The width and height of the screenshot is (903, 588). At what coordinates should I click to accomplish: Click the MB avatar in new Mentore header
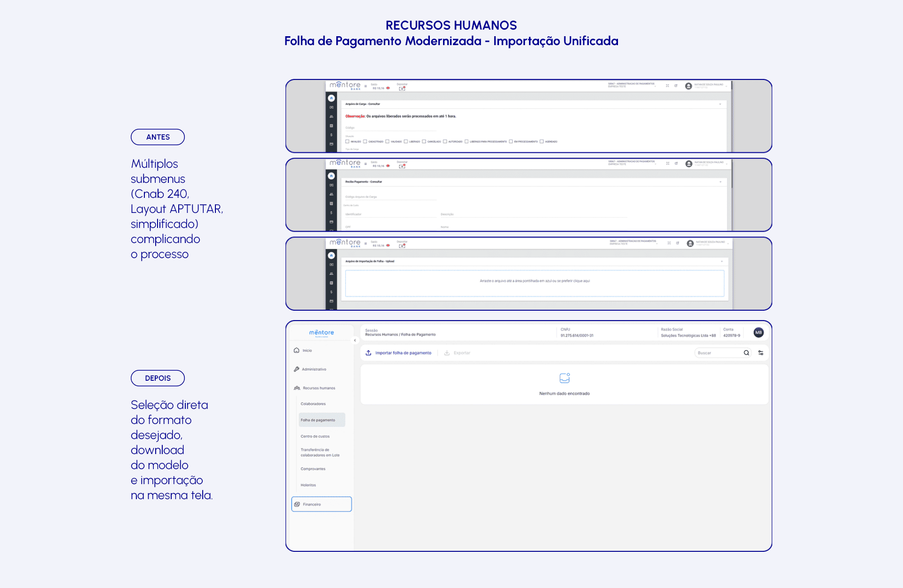[758, 332]
